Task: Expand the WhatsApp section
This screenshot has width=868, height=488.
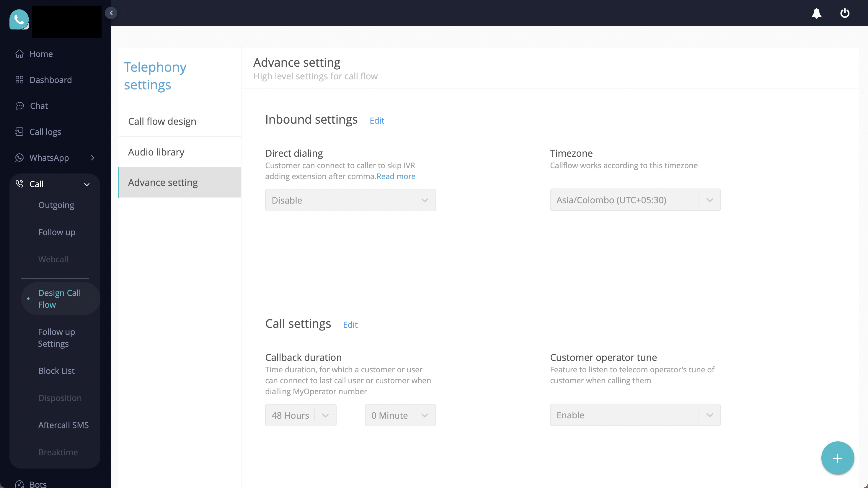Action: (x=93, y=158)
